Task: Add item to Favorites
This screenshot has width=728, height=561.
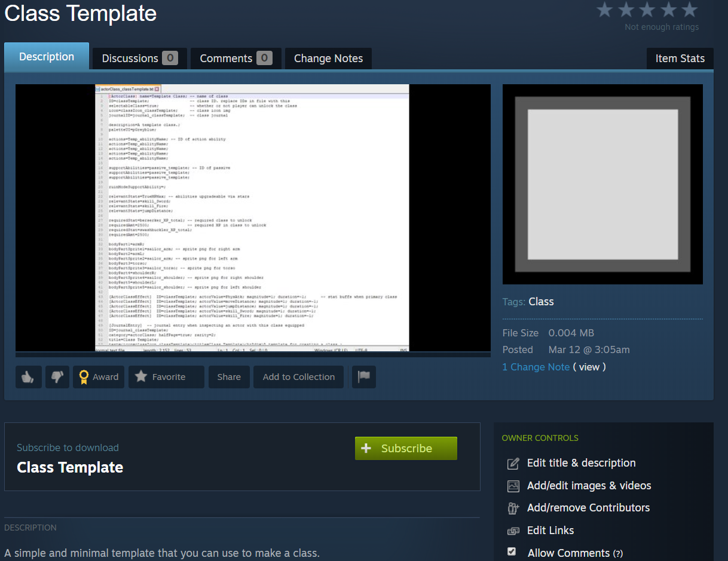Action: coord(166,377)
